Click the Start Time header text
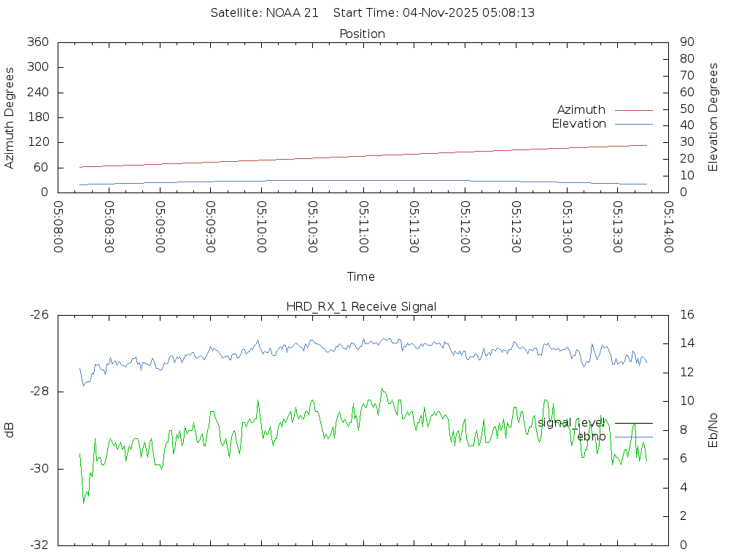Viewport: 747px width, 560px height. pyautogui.click(x=434, y=13)
